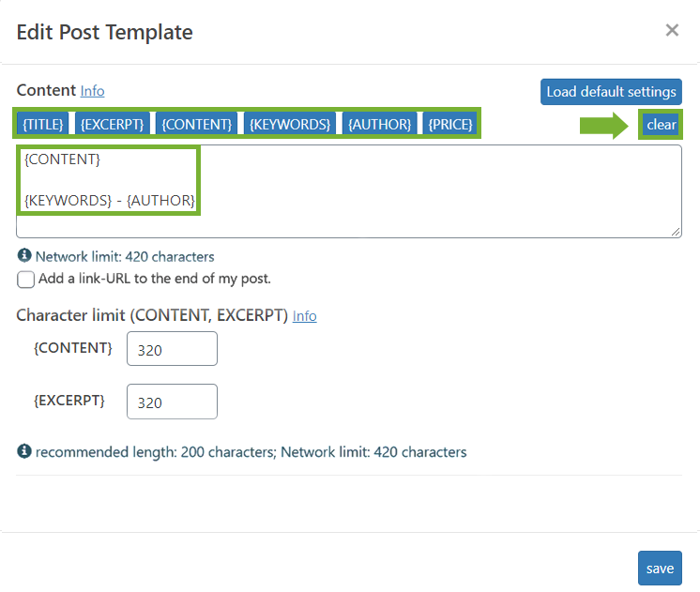Insert the {EXCERPT} tag button

[x=112, y=124]
